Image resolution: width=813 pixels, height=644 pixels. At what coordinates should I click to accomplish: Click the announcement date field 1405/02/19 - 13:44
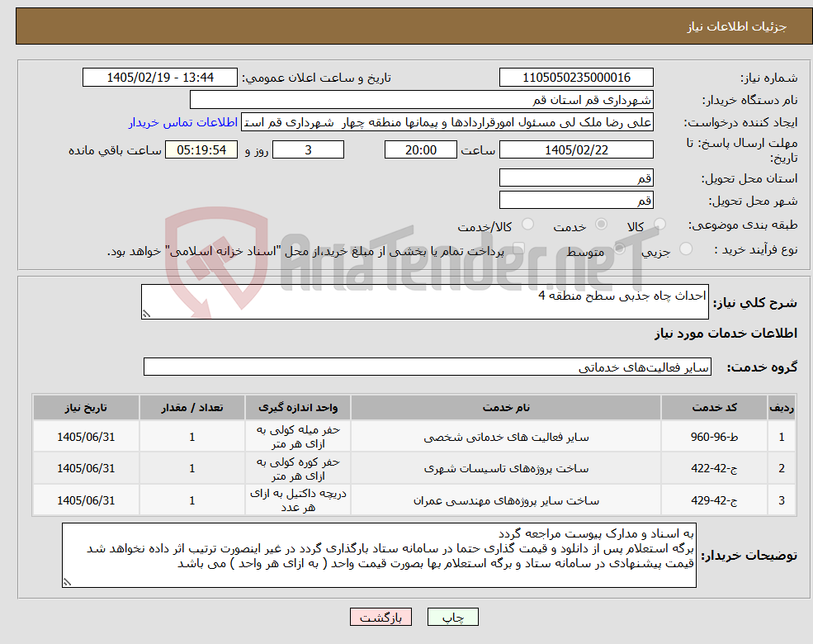(159, 78)
